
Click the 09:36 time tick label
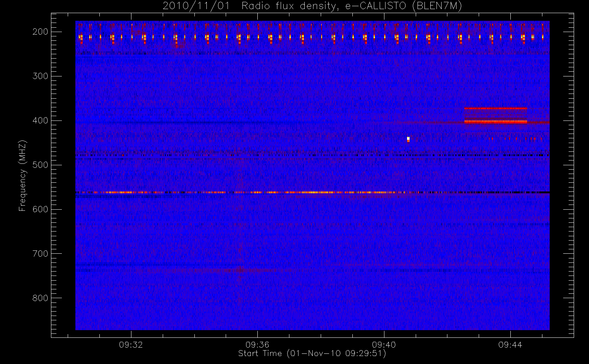(x=257, y=345)
